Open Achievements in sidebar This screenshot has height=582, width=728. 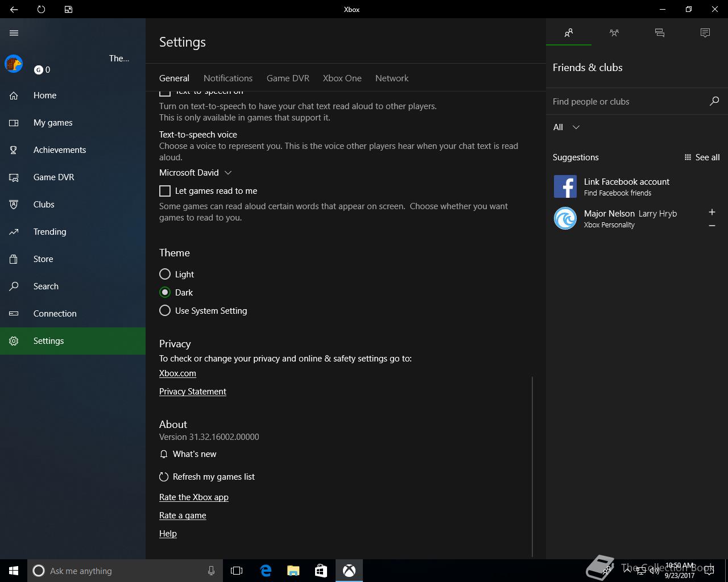pyautogui.click(x=73, y=150)
